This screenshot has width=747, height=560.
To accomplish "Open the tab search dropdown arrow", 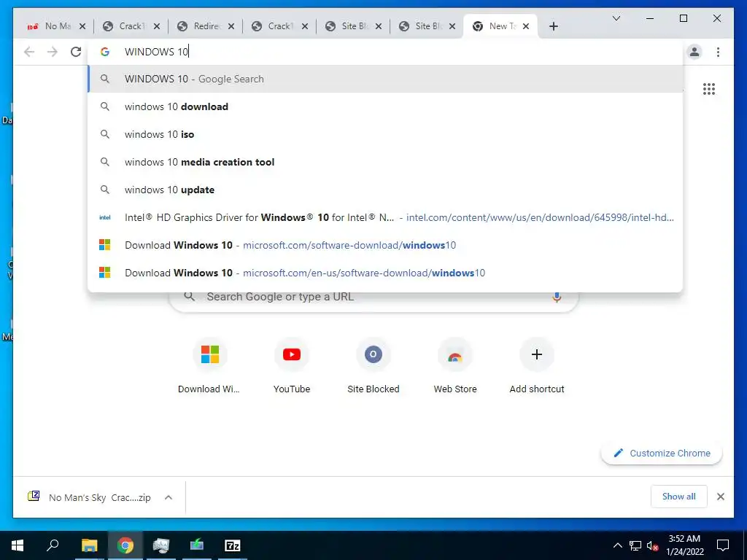I will tap(616, 18).
